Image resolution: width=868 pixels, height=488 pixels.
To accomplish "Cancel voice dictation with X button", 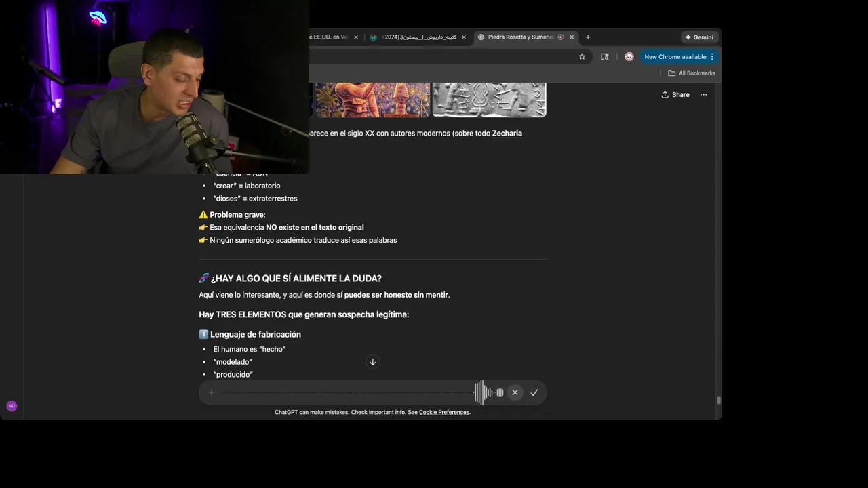I will [515, 392].
